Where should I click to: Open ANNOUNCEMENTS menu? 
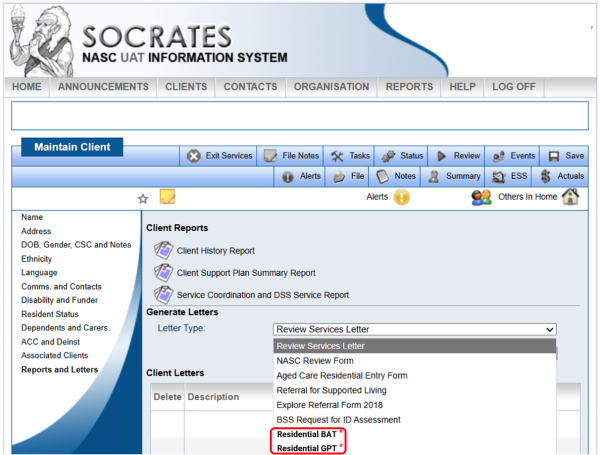tap(103, 87)
